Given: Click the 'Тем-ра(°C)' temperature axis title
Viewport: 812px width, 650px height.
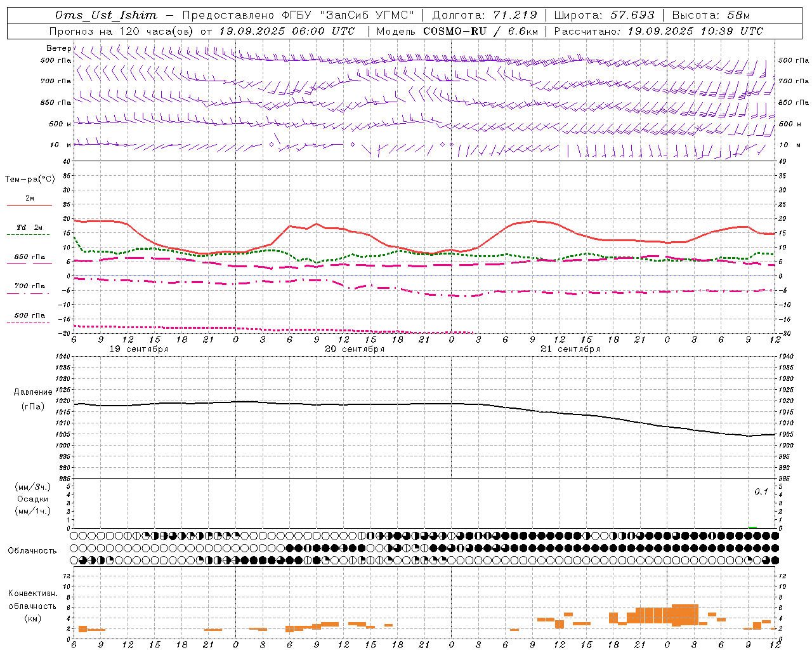Looking at the screenshot, I should [30, 180].
